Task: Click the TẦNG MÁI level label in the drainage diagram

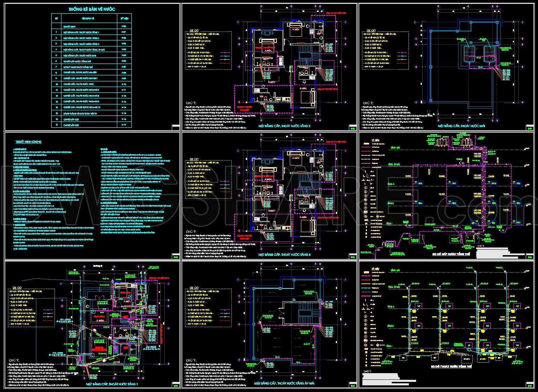Action: click(396, 270)
